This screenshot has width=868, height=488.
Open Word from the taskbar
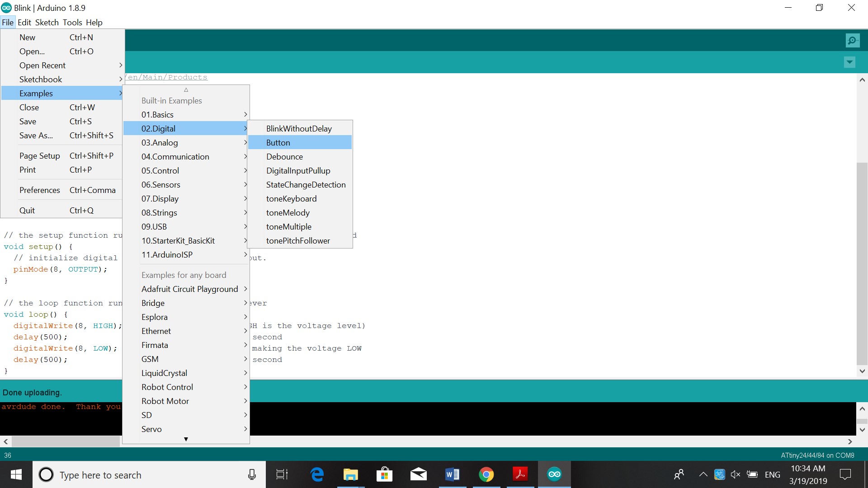click(452, 474)
